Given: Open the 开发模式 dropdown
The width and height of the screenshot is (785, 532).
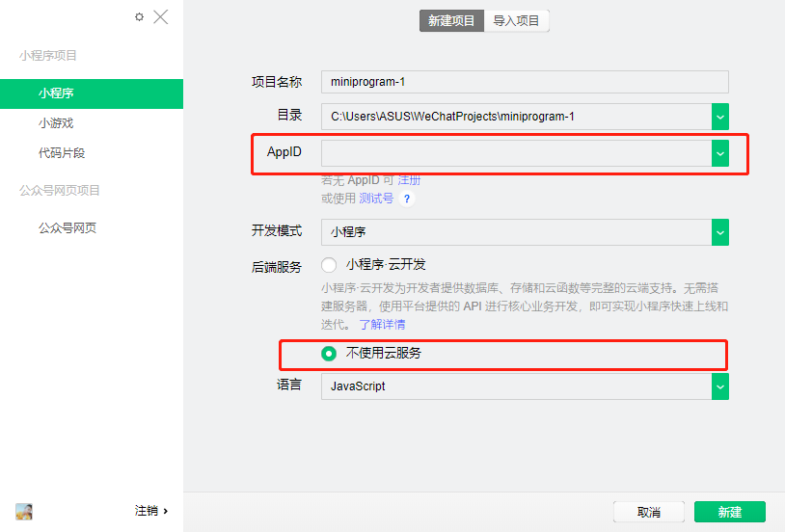Looking at the screenshot, I should [525, 232].
